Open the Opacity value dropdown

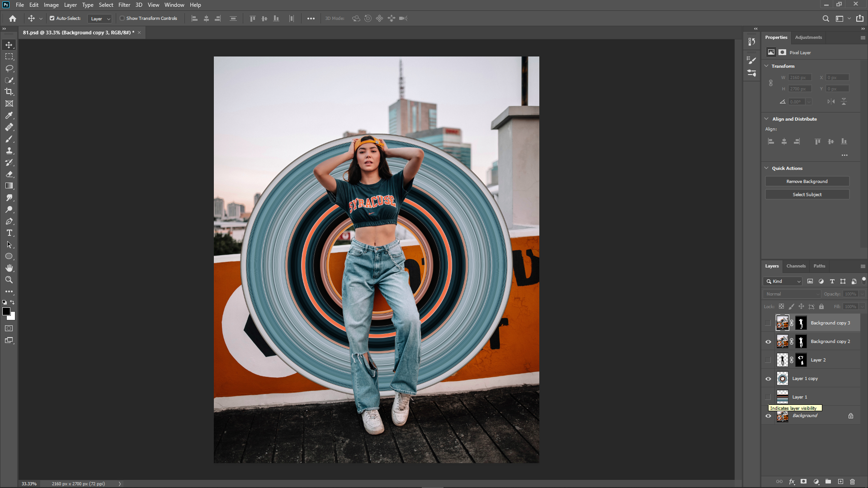pyautogui.click(x=862, y=294)
